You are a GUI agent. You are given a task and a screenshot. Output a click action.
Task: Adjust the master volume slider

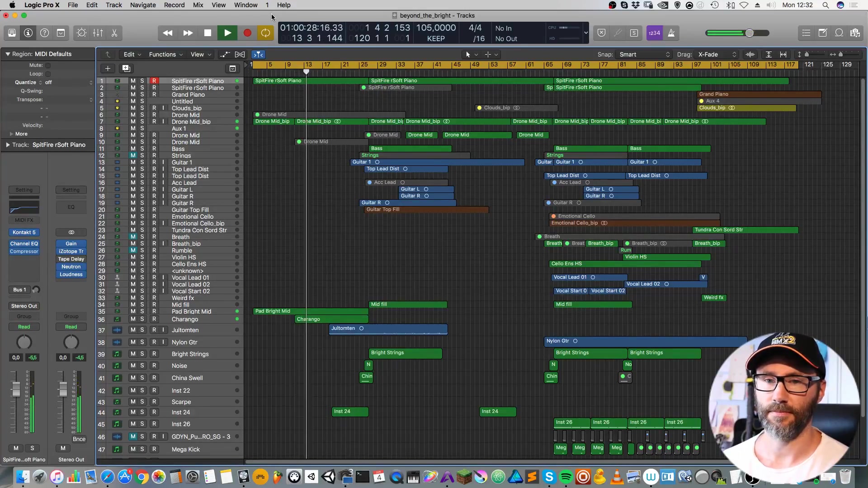click(x=748, y=33)
